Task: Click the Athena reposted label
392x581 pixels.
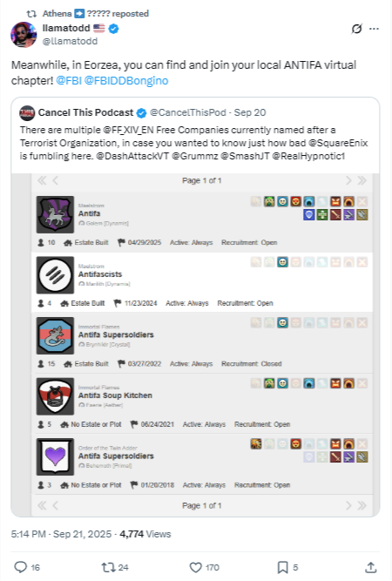Action: (96, 14)
